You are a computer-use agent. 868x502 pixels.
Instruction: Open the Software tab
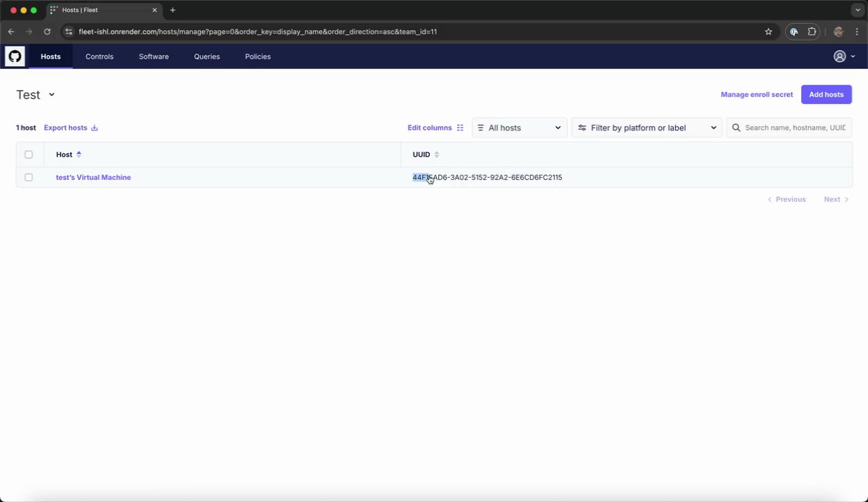[x=154, y=56]
